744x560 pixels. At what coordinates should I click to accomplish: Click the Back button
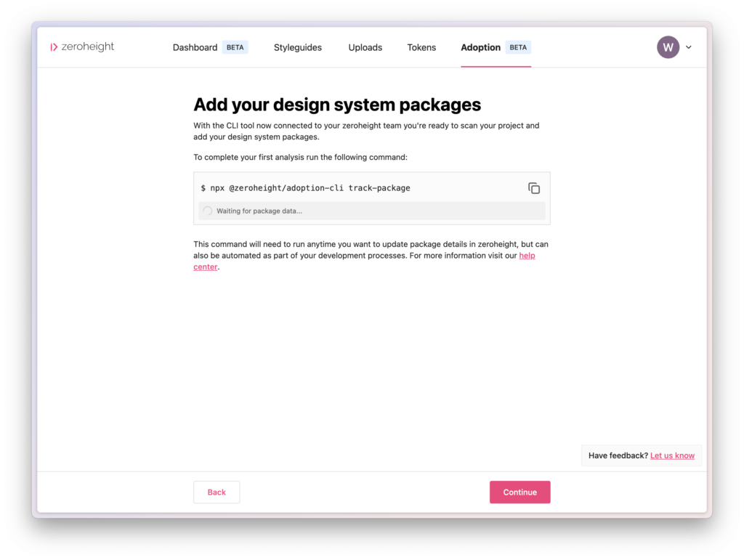(217, 492)
